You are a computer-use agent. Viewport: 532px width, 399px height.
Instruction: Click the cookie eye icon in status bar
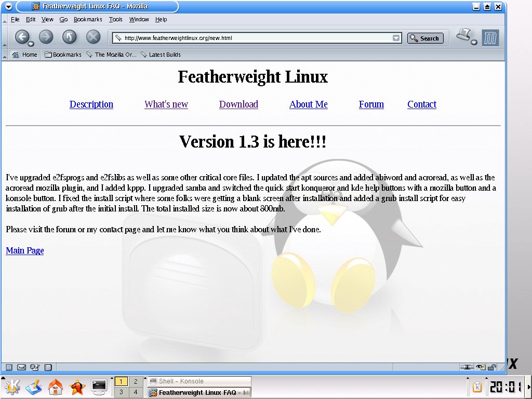pos(481,367)
